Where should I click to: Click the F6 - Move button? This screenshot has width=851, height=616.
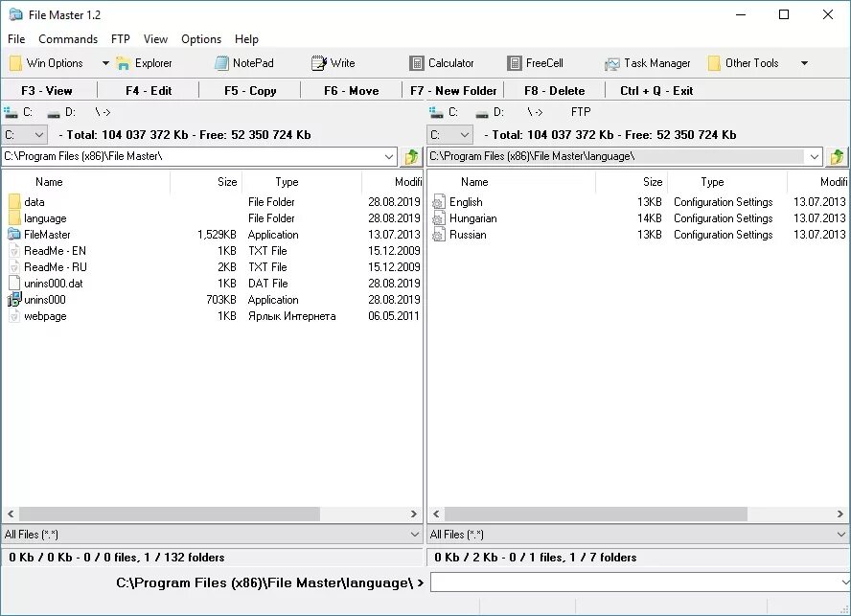(351, 91)
